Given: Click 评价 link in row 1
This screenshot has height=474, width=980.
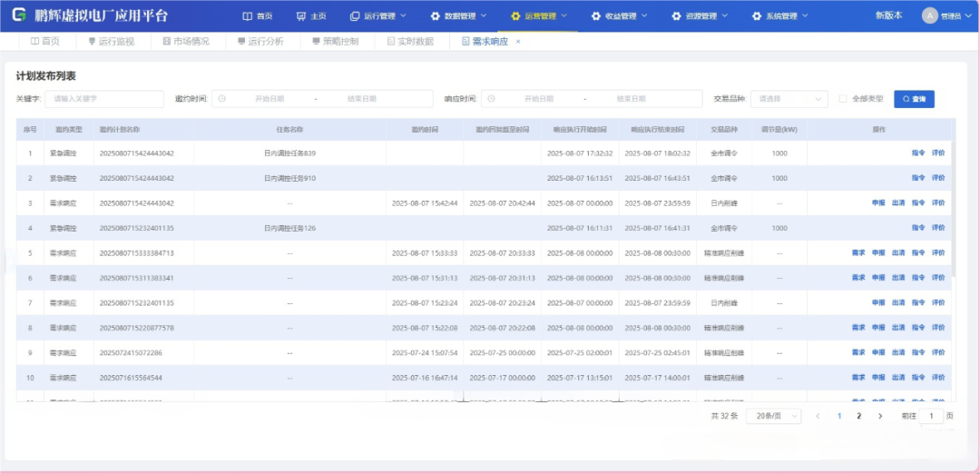Looking at the screenshot, I should coord(938,153).
